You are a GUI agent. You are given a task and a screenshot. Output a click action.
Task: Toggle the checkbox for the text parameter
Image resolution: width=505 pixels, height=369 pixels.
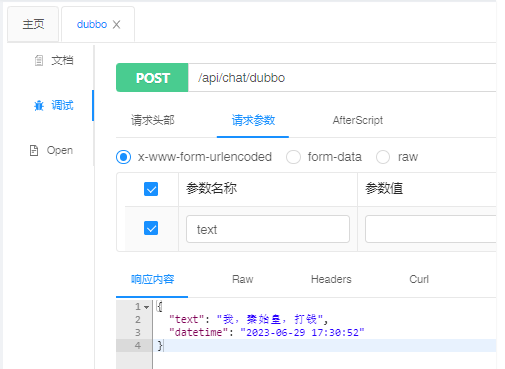[151, 228]
